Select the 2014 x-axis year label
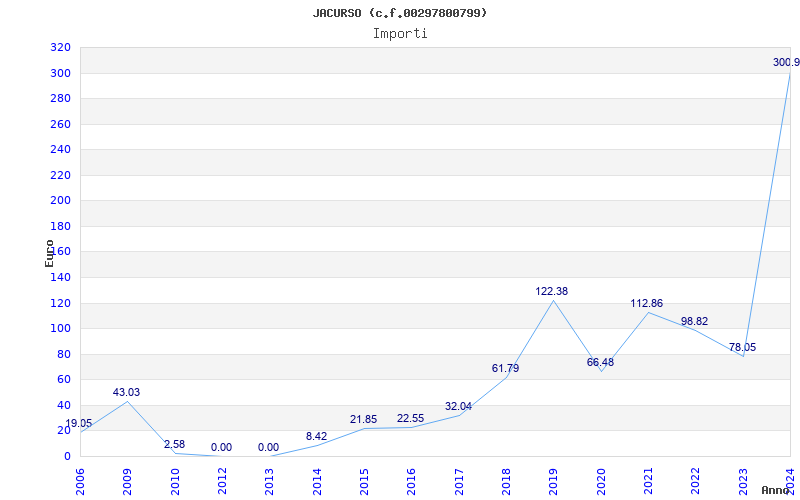This screenshot has width=800, height=500. click(x=317, y=482)
